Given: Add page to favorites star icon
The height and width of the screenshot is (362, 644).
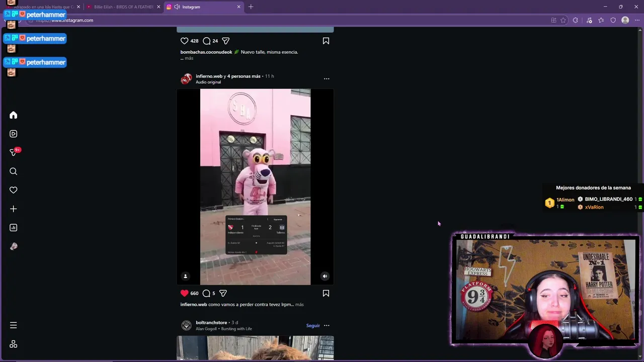Looking at the screenshot, I should tap(563, 20).
